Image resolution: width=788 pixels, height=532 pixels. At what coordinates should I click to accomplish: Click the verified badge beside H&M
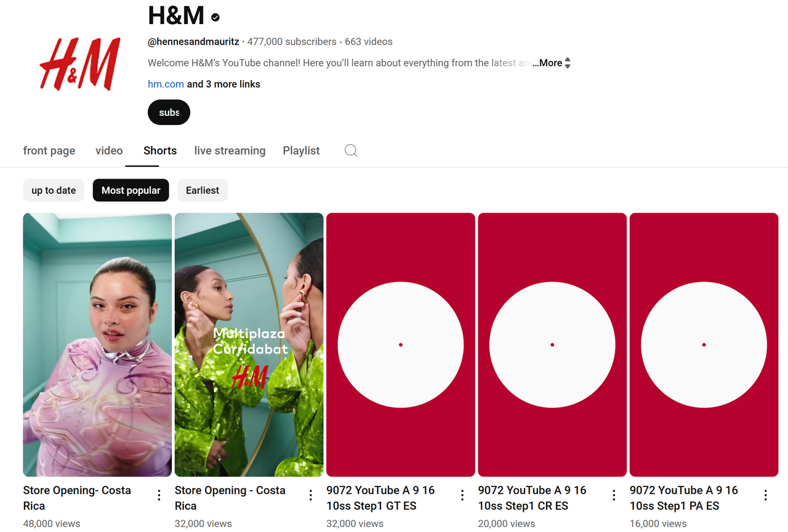[x=214, y=17]
